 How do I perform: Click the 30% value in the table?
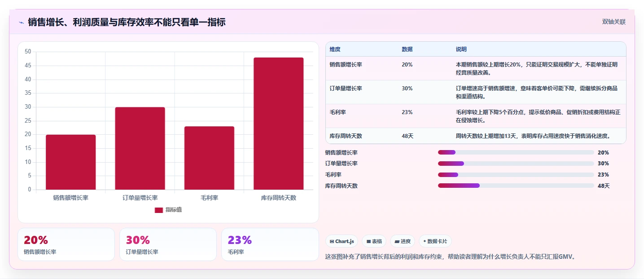407,89
